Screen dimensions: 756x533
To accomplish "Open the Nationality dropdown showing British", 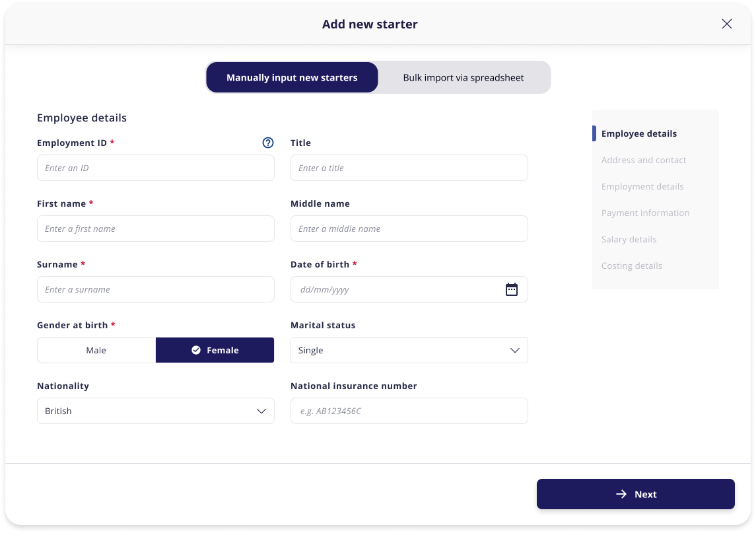I will (x=156, y=411).
